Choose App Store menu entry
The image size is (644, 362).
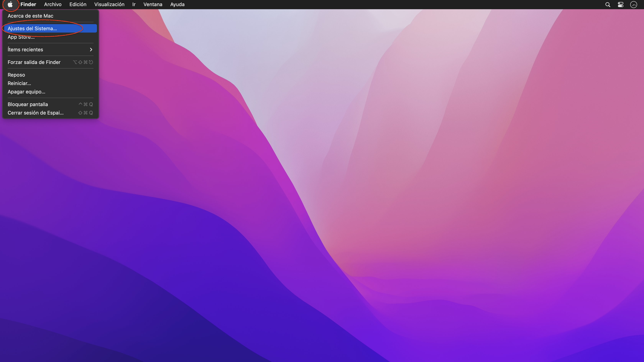[21, 37]
